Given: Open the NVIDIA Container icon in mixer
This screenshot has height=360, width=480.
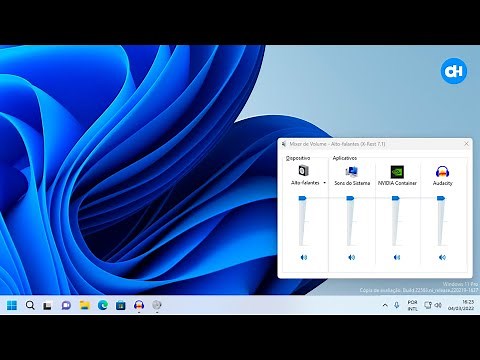Looking at the screenshot, I should (397, 172).
